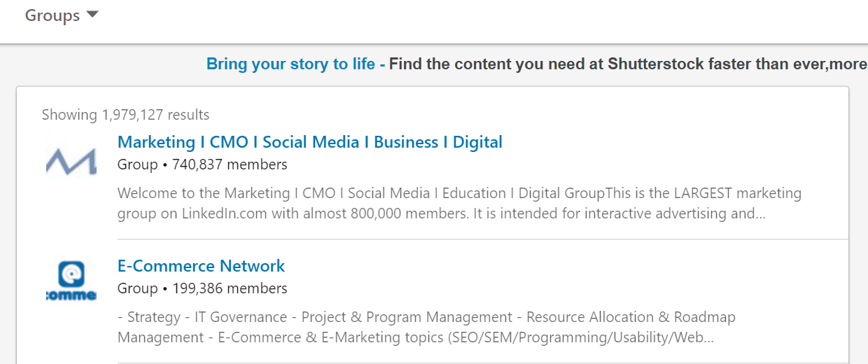The height and width of the screenshot is (364, 868).
Task: Click "LinkedIn.com" in the Marketing description
Action: tap(224, 213)
